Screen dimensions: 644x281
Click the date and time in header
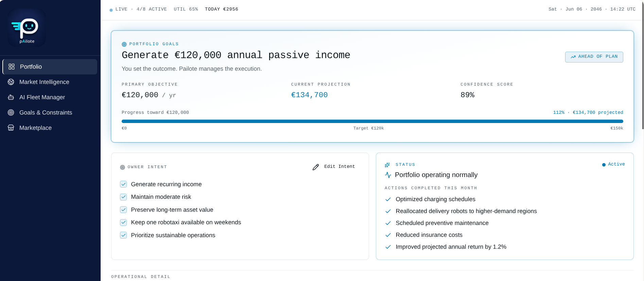pos(592,9)
